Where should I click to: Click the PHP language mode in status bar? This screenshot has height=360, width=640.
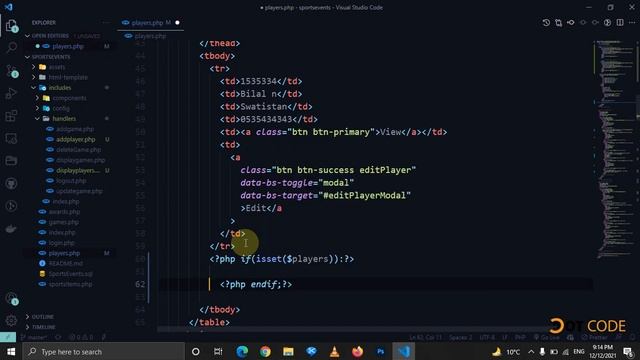pyautogui.click(x=520, y=338)
